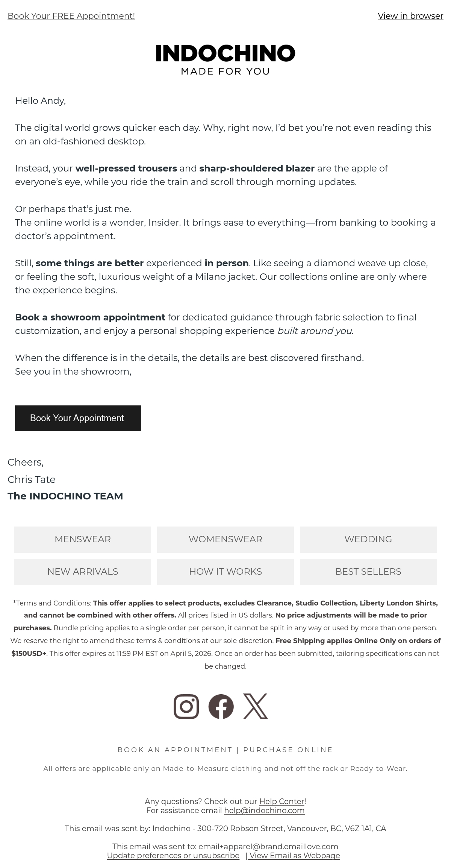Click BOOK AN APPOINTMENT footer link
The image size is (451, 868).
[x=175, y=750]
